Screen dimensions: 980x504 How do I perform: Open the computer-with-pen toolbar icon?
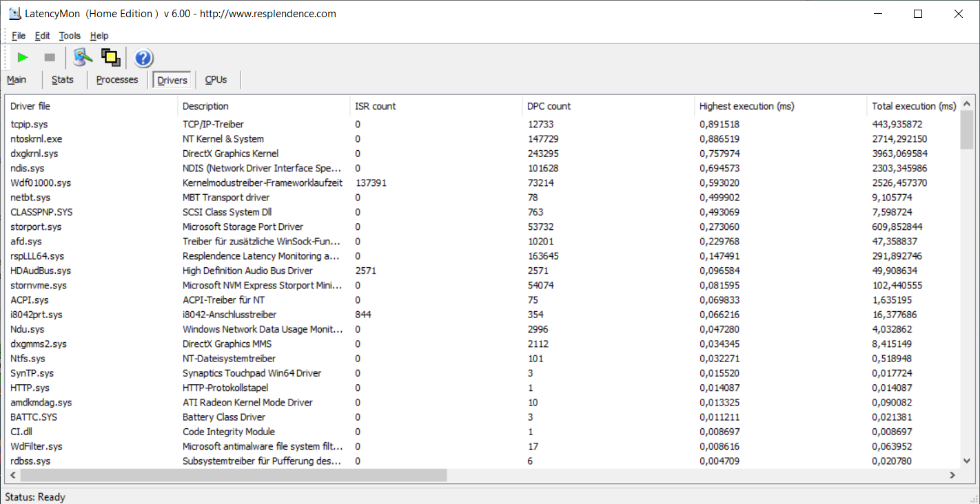[x=83, y=58]
